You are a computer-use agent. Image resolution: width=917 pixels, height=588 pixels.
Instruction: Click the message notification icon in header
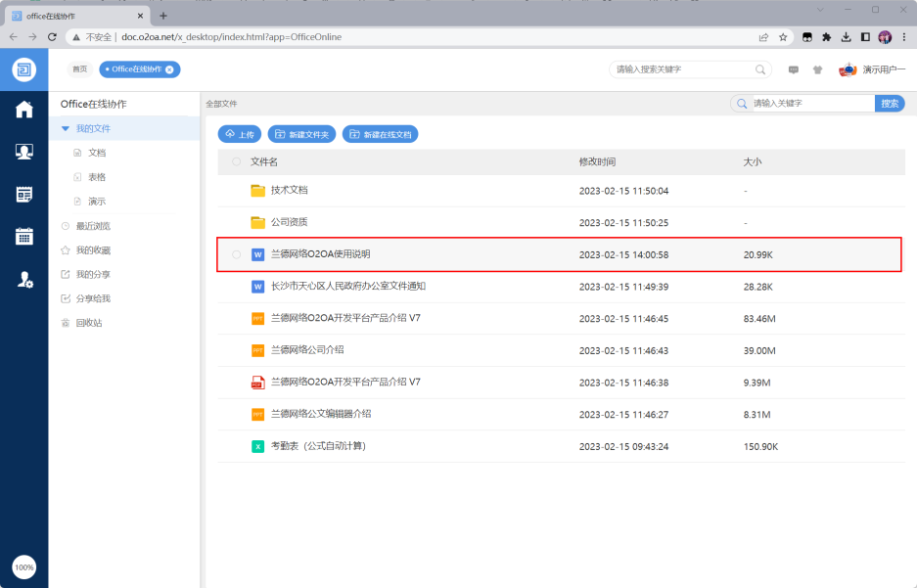pos(794,69)
